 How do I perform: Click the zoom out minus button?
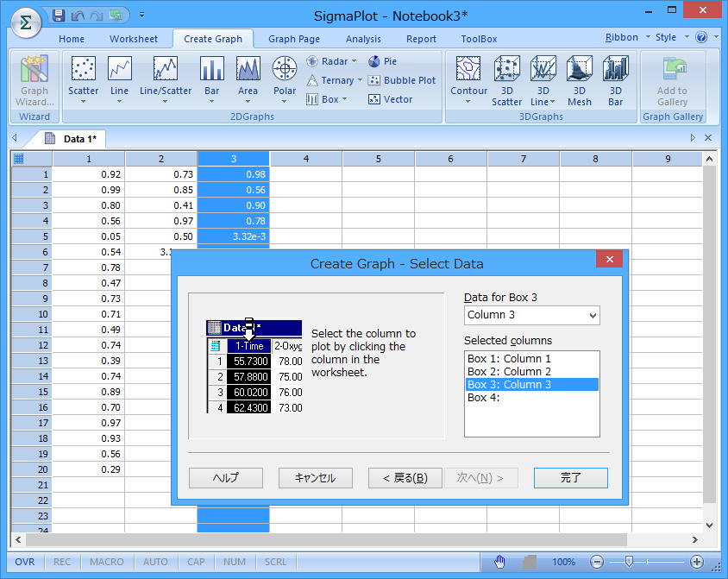[597, 562]
